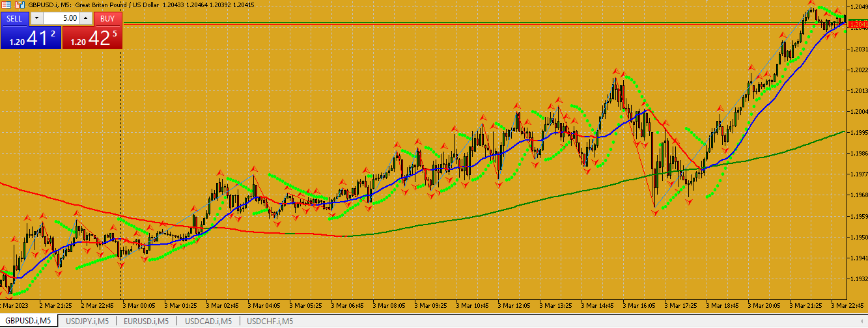
Task: Click the 3 Mar 00:05 time label
Action: click(x=139, y=305)
